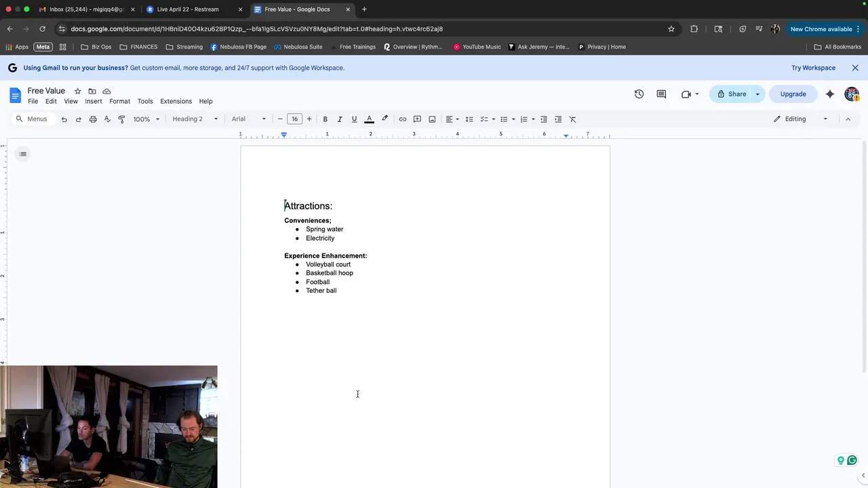Open the zoom level dropdown
868x488 pixels.
point(146,119)
